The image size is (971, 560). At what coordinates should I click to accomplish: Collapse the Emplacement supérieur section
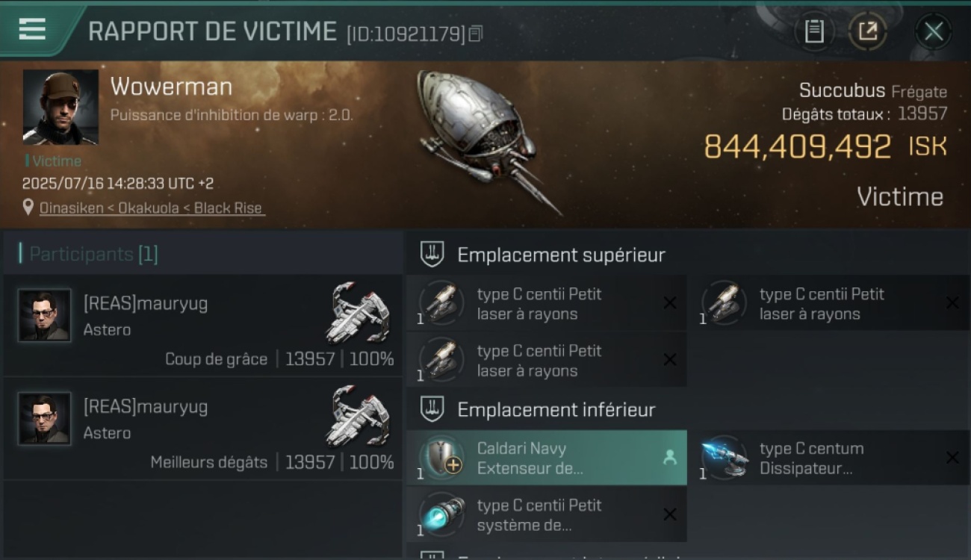coord(432,255)
